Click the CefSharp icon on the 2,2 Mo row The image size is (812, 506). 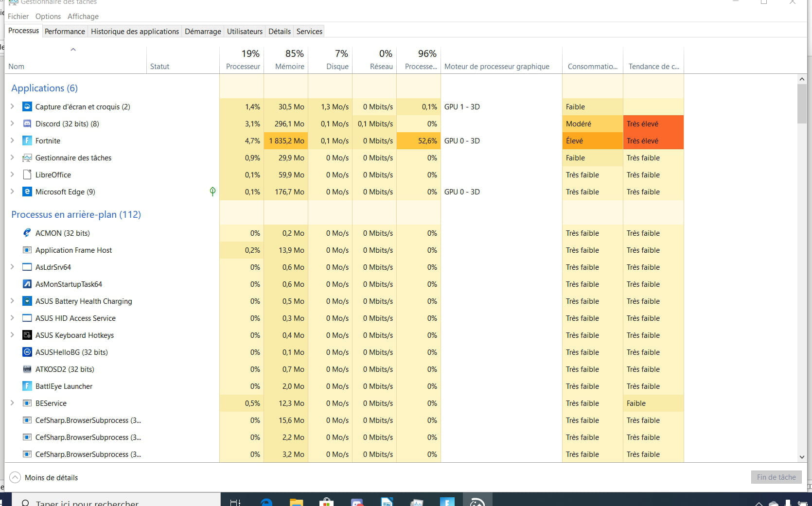(x=27, y=437)
